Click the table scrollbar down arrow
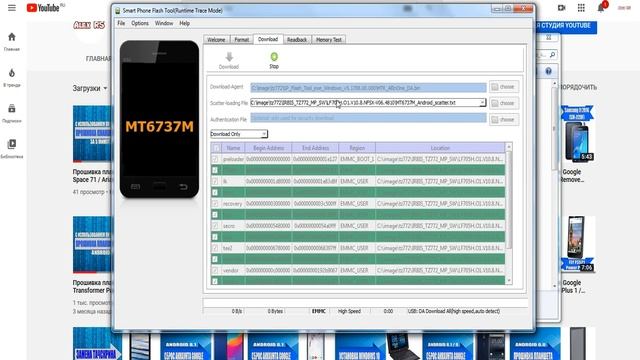 509,280
